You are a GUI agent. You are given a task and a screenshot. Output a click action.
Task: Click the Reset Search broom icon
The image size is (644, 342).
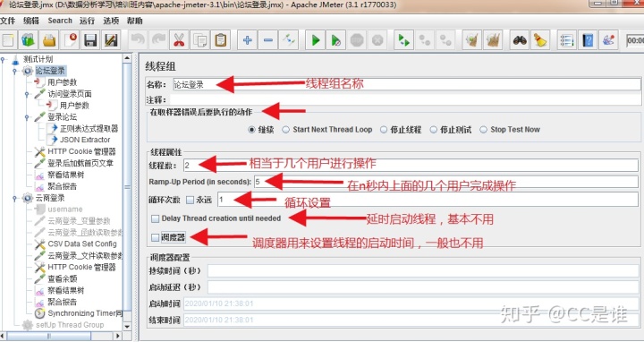click(540, 40)
